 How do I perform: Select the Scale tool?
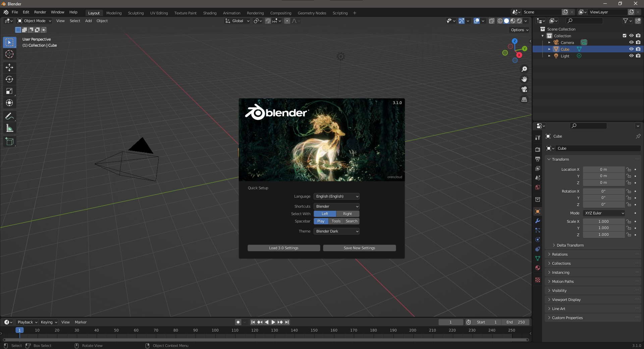tap(9, 91)
